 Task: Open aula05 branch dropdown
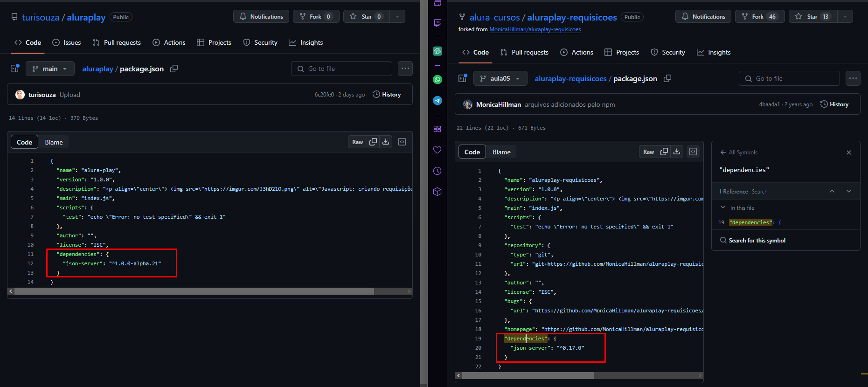click(x=500, y=78)
